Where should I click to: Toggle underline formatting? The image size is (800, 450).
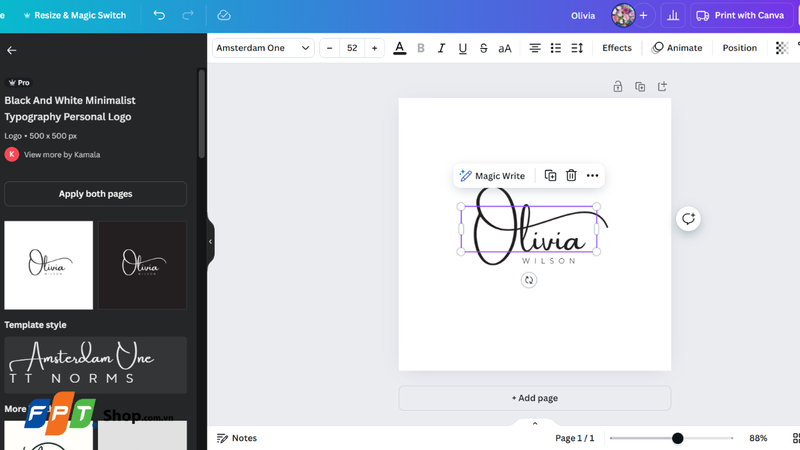pyautogui.click(x=462, y=48)
